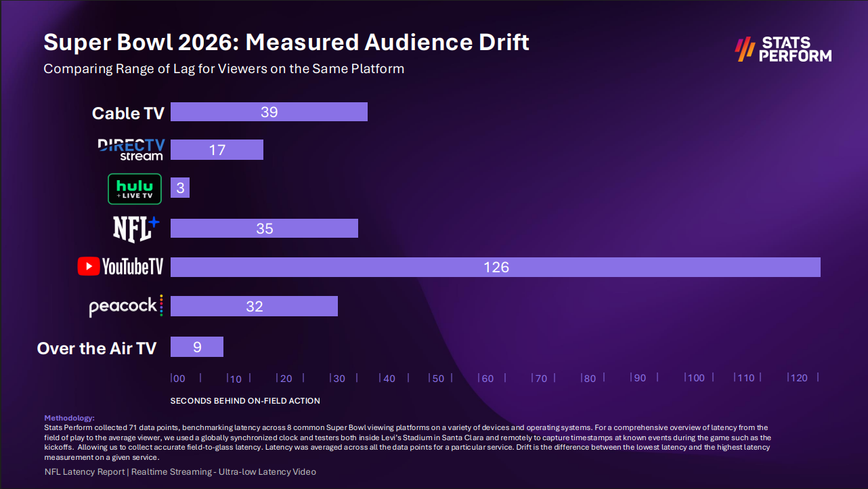Screen dimensions: 868x489
Task: Click the NFL+ logo
Action: (135, 228)
